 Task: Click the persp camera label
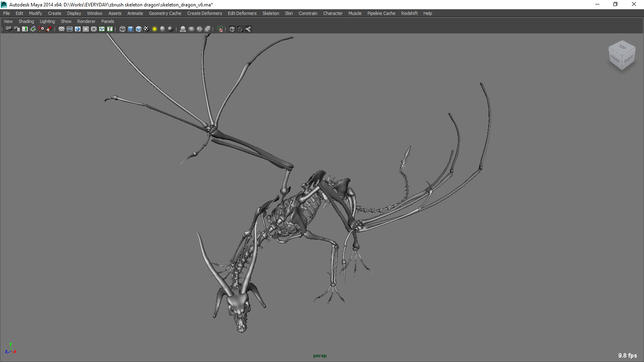tap(320, 356)
